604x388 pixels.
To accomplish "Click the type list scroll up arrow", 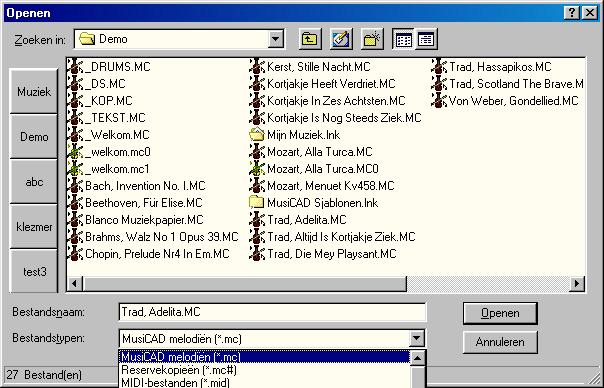I will (418, 358).
